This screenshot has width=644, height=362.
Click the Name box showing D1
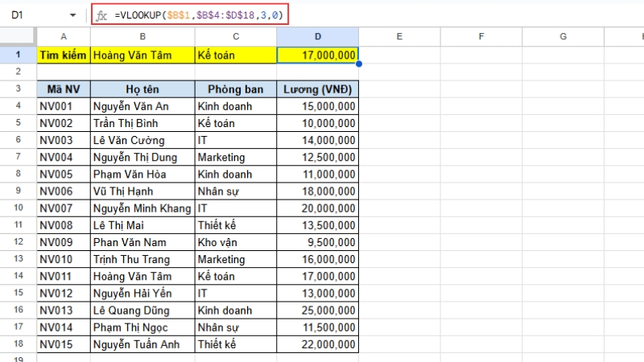pyautogui.click(x=32, y=15)
